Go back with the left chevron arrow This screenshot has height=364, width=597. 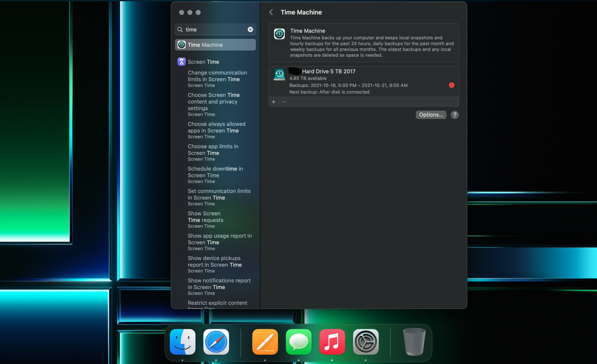click(x=271, y=12)
